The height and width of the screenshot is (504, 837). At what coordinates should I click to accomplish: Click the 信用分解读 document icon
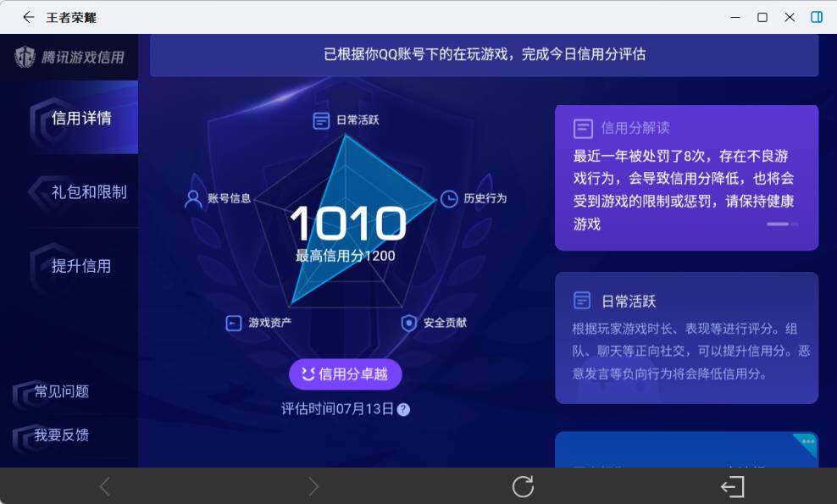(x=583, y=129)
